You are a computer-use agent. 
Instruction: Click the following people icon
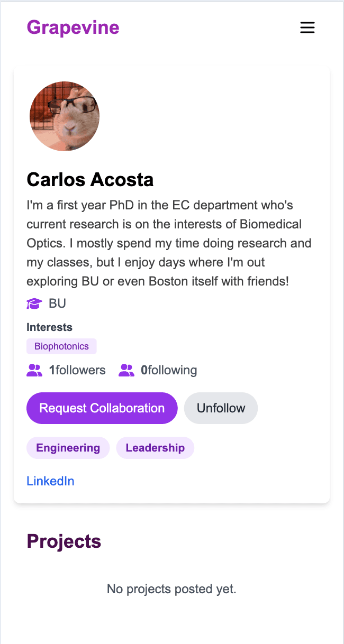126,370
